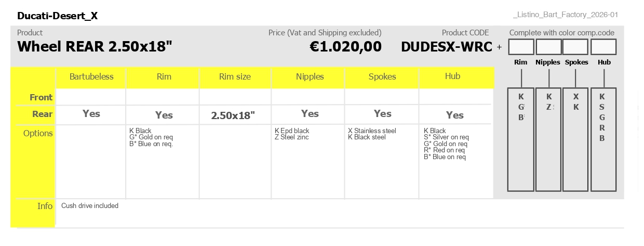Click the Cush drive included info text
The height and width of the screenshot is (246, 644).
(x=90, y=206)
